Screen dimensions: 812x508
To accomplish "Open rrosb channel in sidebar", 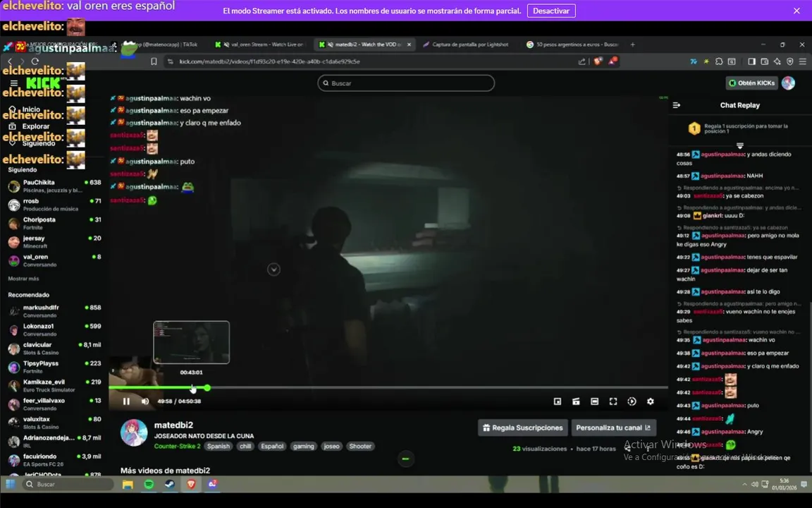I will [54, 205].
